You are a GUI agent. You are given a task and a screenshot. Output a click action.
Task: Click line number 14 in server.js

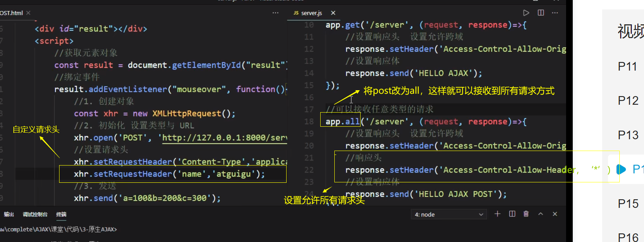pos(309,73)
